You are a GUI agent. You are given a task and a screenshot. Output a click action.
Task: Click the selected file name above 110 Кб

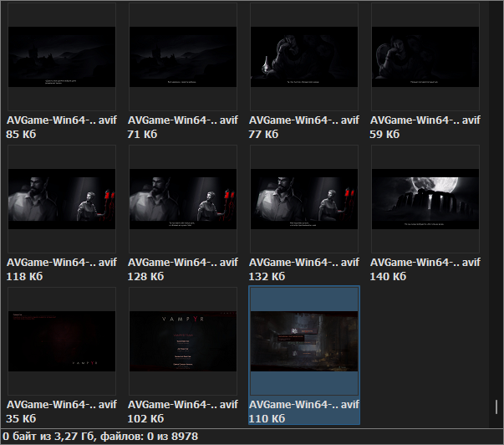tap(304, 405)
